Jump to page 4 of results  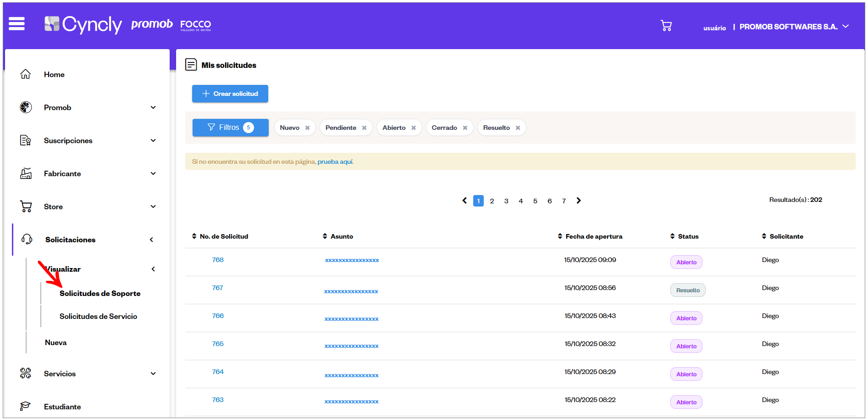pyautogui.click(x=520, y=201)
